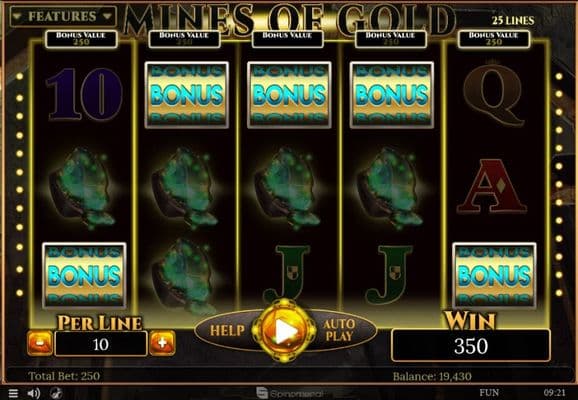Increase the Per Line bet with plus
The image size is (578, 400).
[x=162, y=343]
